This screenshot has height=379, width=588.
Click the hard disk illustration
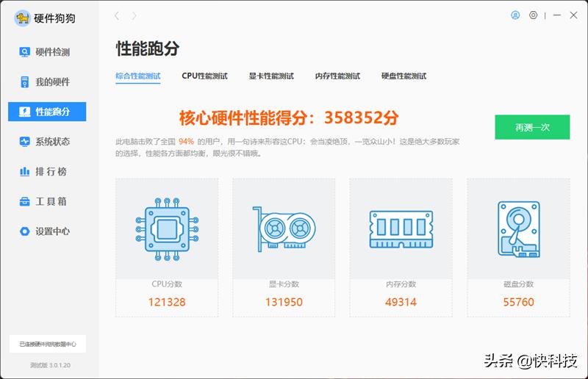[519, 229]
